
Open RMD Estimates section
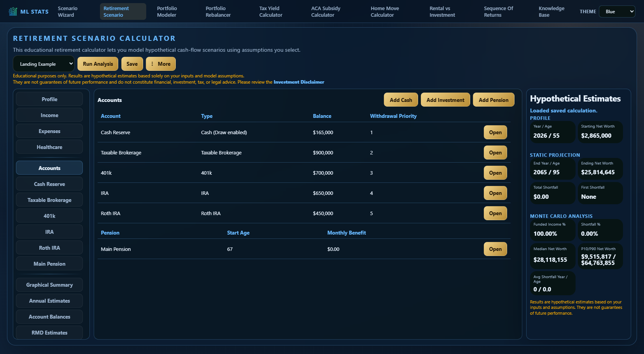tap(49, 333)
